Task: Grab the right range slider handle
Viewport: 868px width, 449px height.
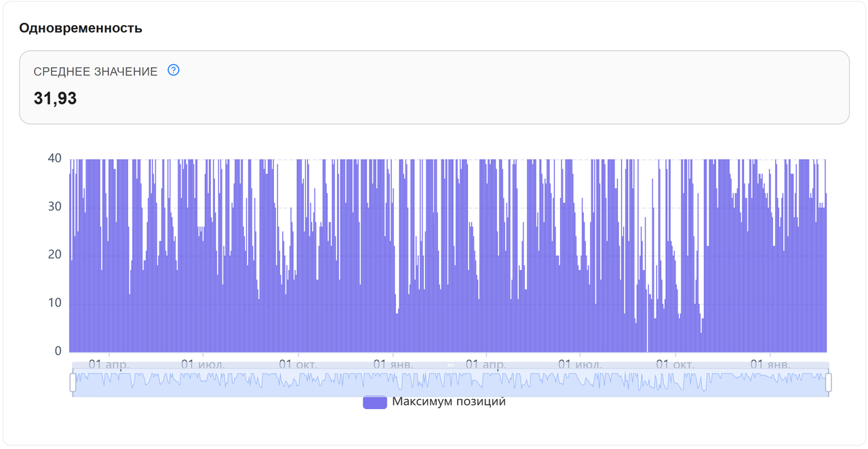Action: pos(828,383)
